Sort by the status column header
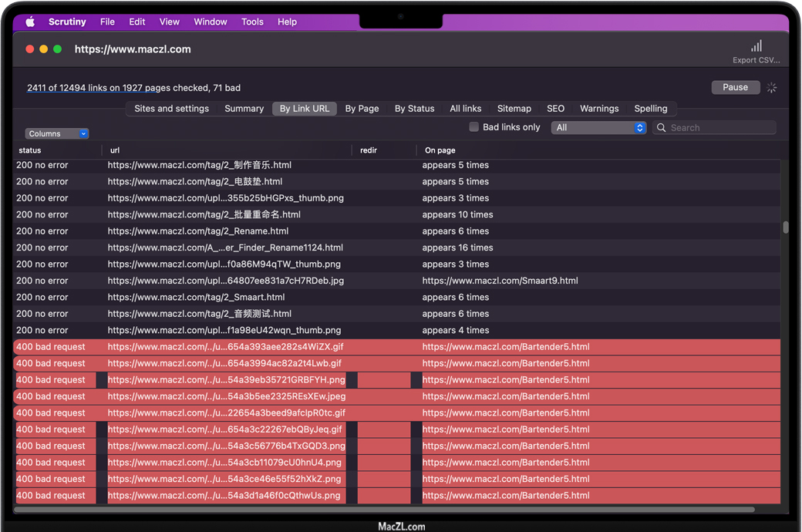Viewport: 802px width, 532px height. click(x=31, y=150)
